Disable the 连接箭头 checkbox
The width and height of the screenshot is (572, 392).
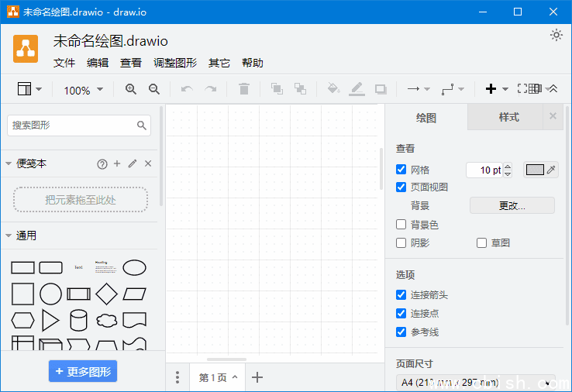401,295
